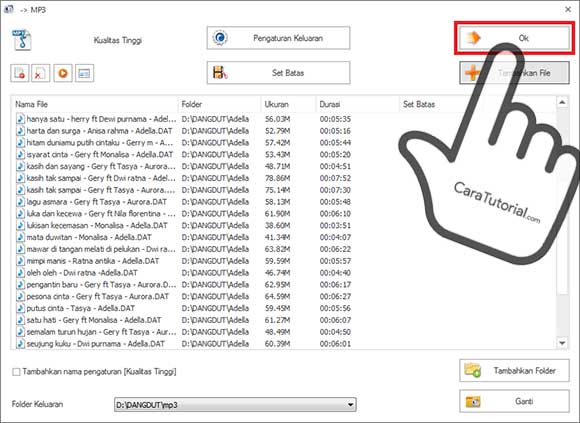580x423 pixels.
Task: Click the Durasi column header
Action: click(358, 104)
